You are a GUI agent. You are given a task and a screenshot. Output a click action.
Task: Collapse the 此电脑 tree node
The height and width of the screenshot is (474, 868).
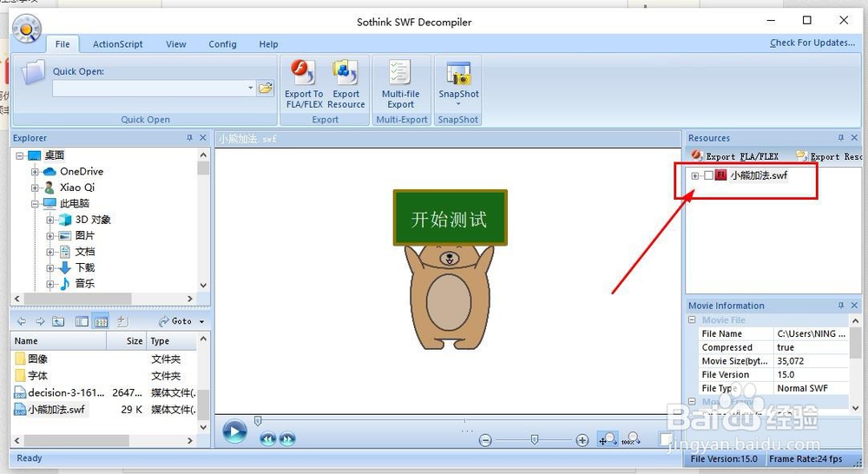(35, 204)
